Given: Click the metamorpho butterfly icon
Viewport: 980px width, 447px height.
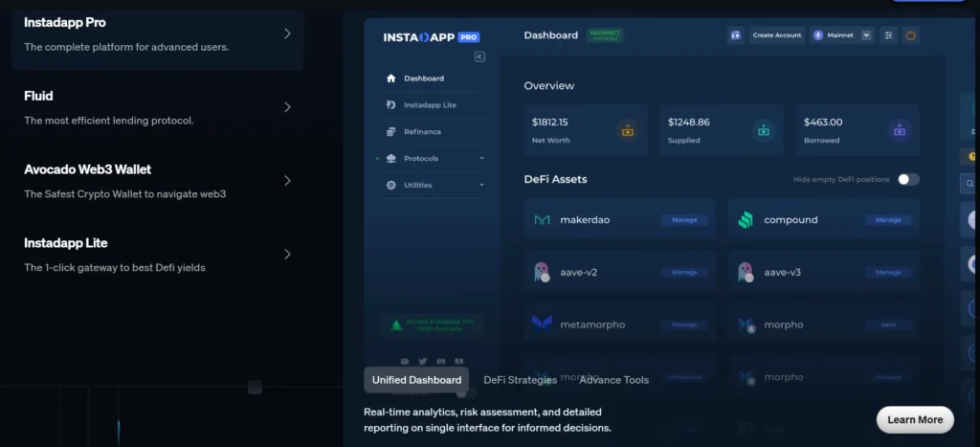Looking at the screenshot, I should click(542, 324).
